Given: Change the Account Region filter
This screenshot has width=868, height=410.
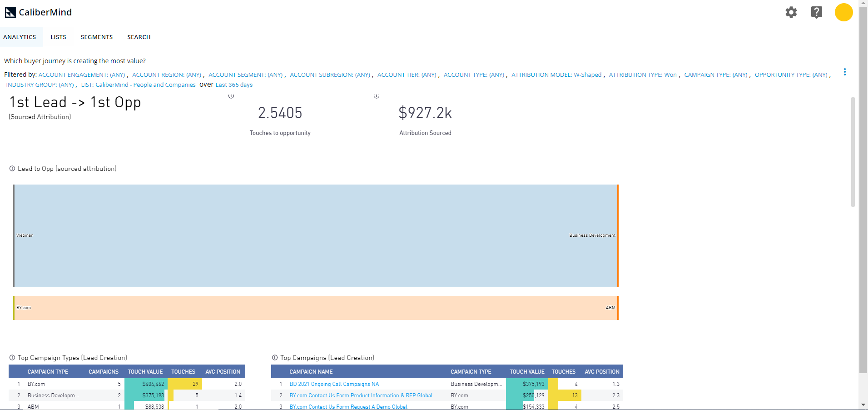Looking at the screenshot, I should tap(167, 75).
